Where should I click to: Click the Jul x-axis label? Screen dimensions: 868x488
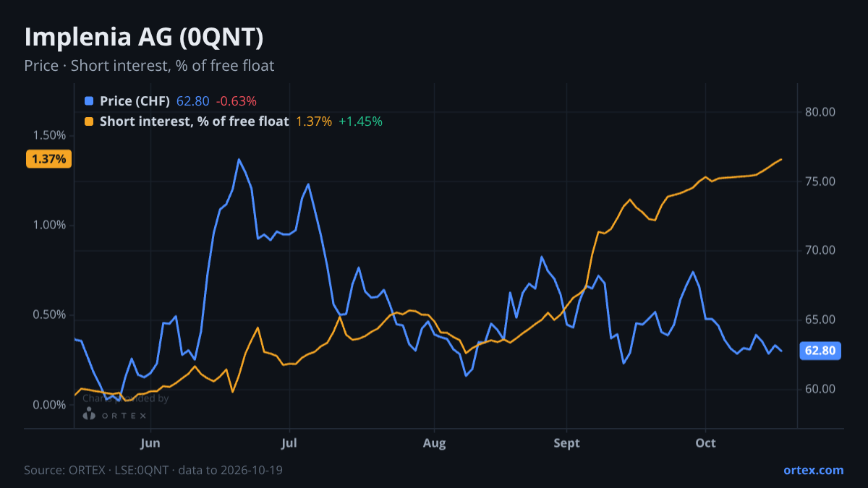point(289,443)
